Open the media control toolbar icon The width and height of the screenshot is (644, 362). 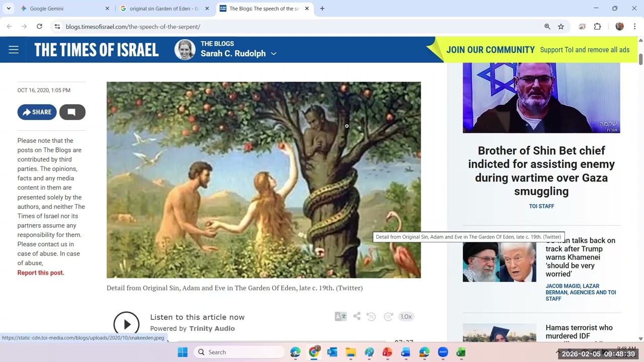(583, 27)
